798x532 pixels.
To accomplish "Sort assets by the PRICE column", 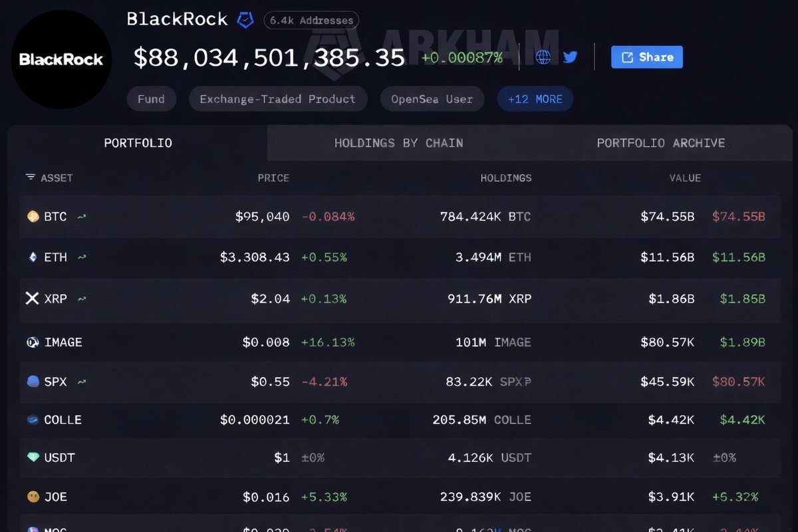I will pyautogui.click(x=273, y=178).
